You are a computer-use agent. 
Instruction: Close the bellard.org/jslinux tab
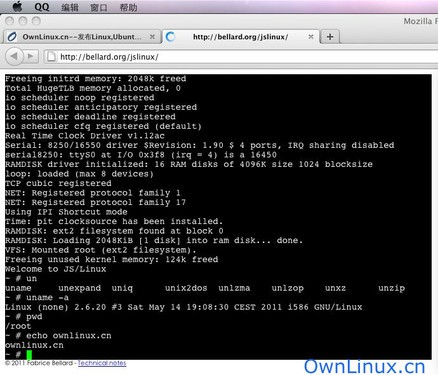pos(311,37)
